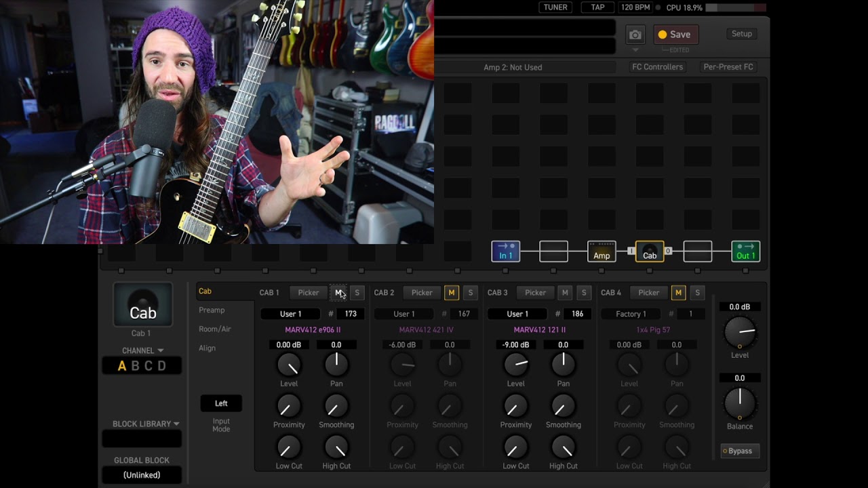Viewport: 868px width, 488px height.
Task: Open the Align parameter page
Action: (208, 348)
